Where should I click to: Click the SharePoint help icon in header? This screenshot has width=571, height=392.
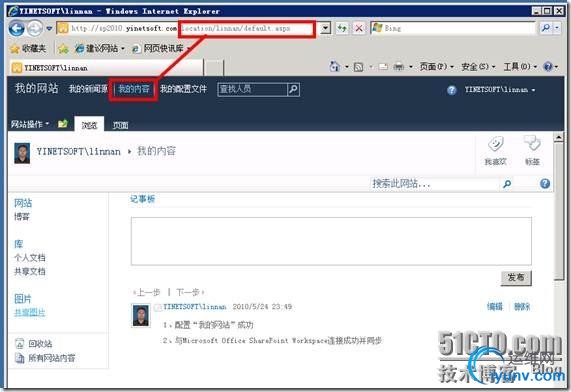tap(451, 90)
